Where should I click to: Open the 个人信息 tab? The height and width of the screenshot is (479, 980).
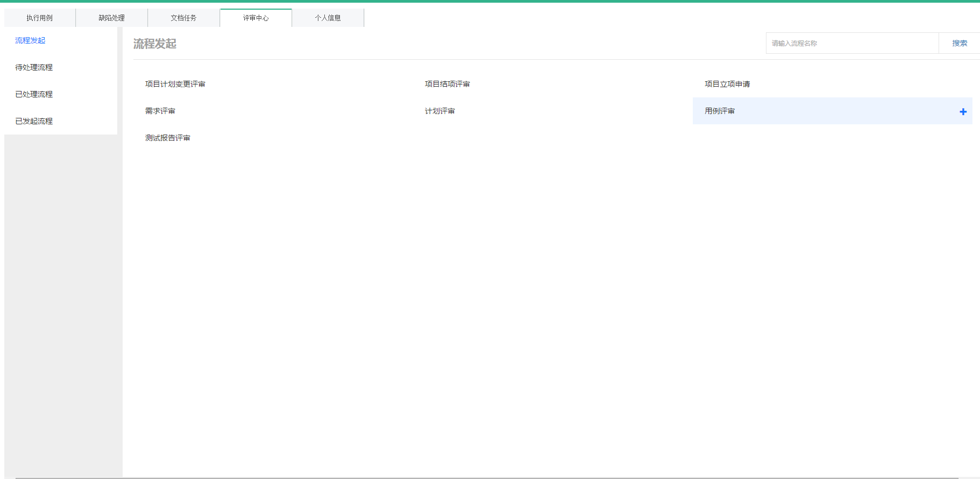[x=328, y=18]
